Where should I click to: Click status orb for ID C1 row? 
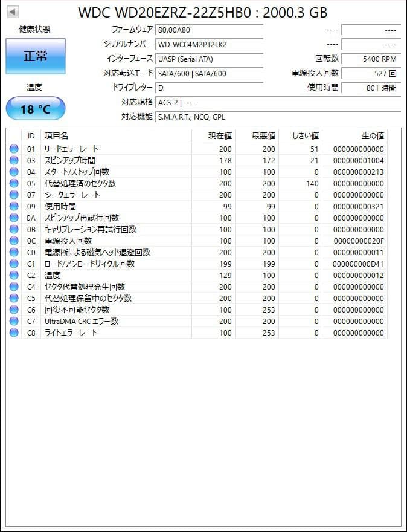[14, 264]
